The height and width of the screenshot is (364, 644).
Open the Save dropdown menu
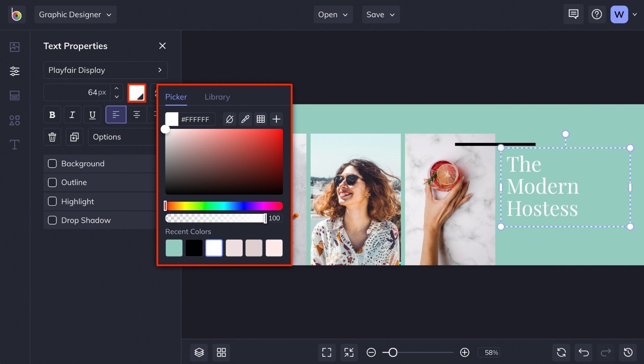(x=380, y=14)
